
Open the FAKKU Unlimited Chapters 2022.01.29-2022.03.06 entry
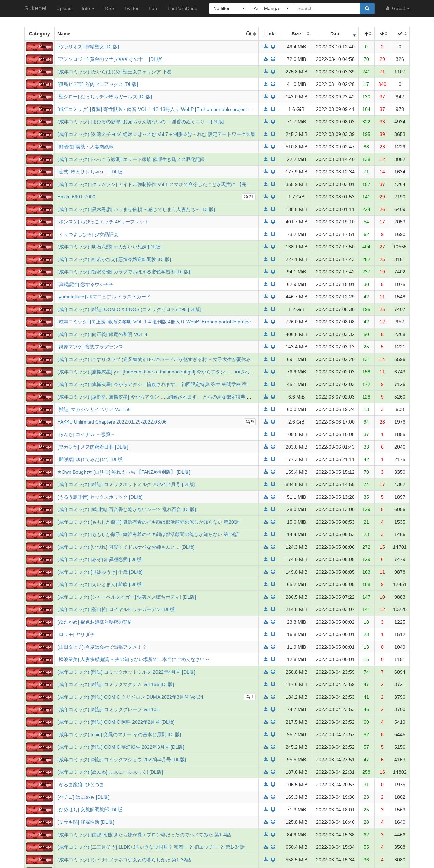coord(112,422)
